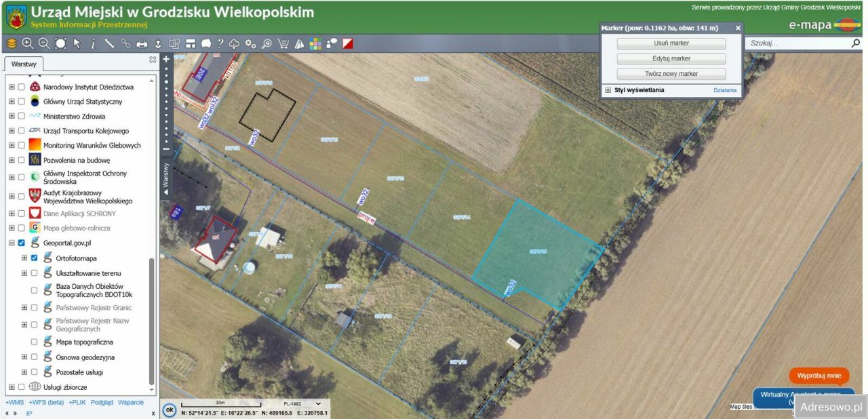The image size is (868, 419).
Task: Open the Podgląd link
Action: [102, 403]
